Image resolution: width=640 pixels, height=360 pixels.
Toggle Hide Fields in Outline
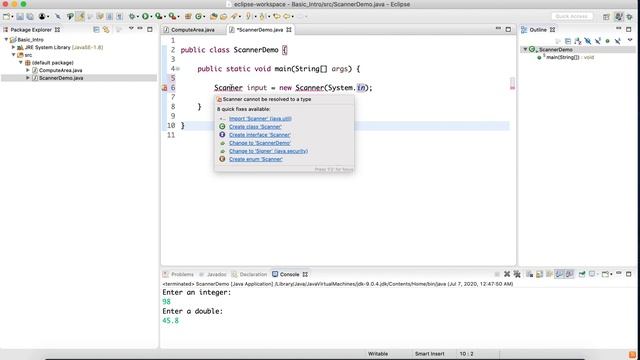pos(587,41)
